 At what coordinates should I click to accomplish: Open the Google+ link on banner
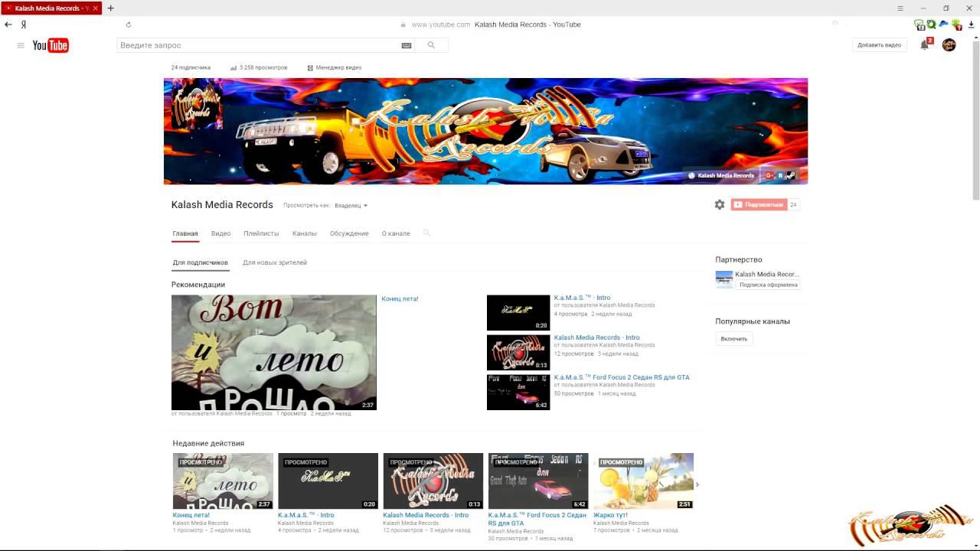(x=769, y=175)
